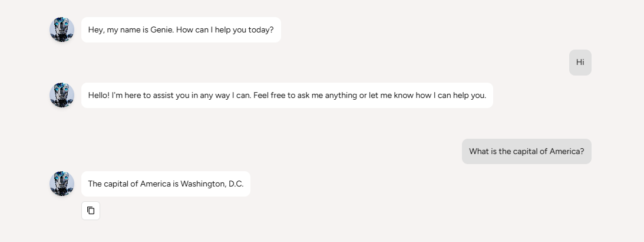
Task: Click the "What is the capital of America?" bubble
Action: point(526,151)
